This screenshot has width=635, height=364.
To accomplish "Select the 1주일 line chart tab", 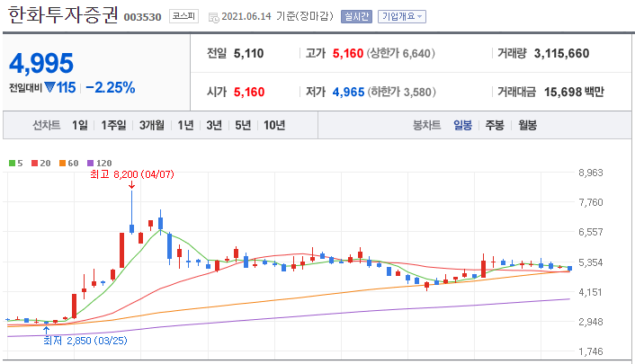I will [x=113, y=126].
